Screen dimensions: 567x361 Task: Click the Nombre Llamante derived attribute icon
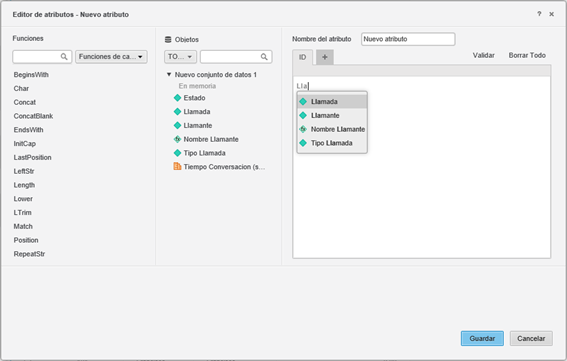click(177, 139)
